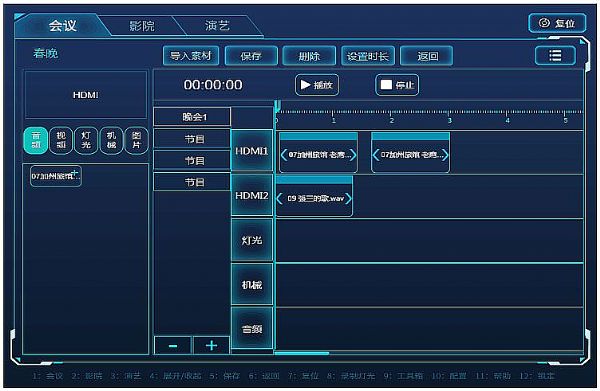The height and width of the screenshot is (391, 600).
Task: Click the right chevron on the 09 张三的歌.wav clip
Action: 348,199
